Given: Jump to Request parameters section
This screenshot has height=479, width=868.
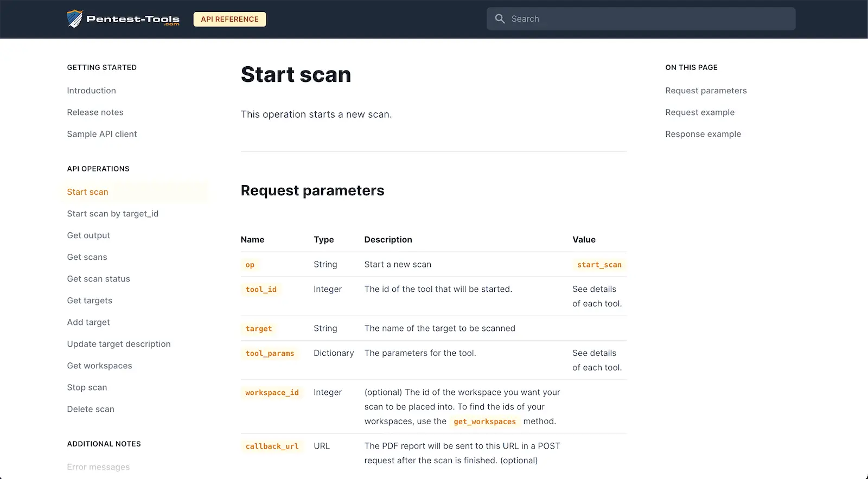Looking at the screenshot, I should (706, 91).
